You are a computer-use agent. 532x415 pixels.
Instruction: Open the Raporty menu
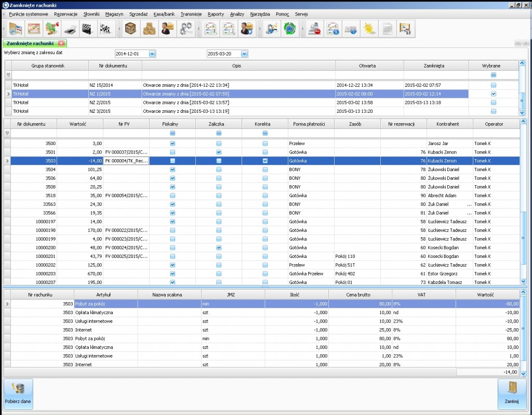coord(216,14)
